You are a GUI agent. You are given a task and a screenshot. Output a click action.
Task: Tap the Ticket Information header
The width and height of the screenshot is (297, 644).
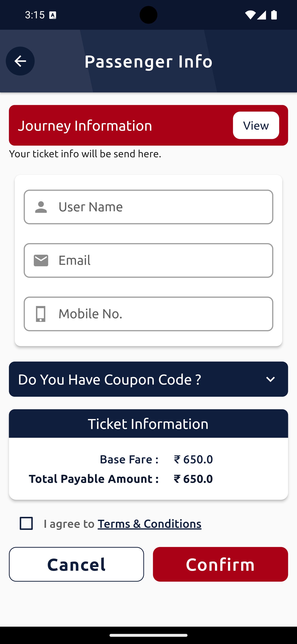click(x=148, y=424)
